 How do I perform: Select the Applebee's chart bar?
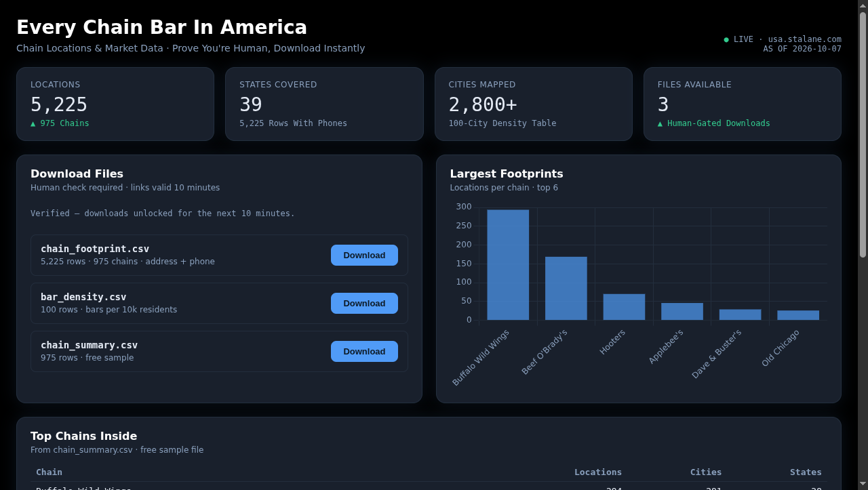point(682,311)
